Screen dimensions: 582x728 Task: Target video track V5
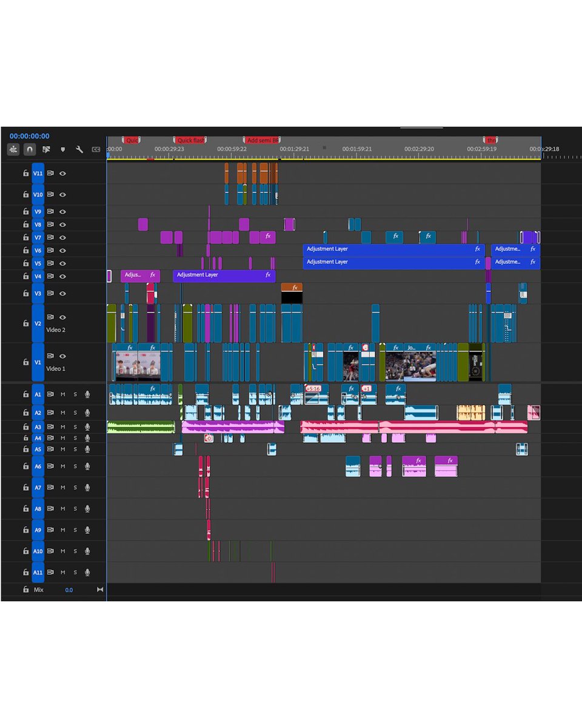tap(38, 263)
